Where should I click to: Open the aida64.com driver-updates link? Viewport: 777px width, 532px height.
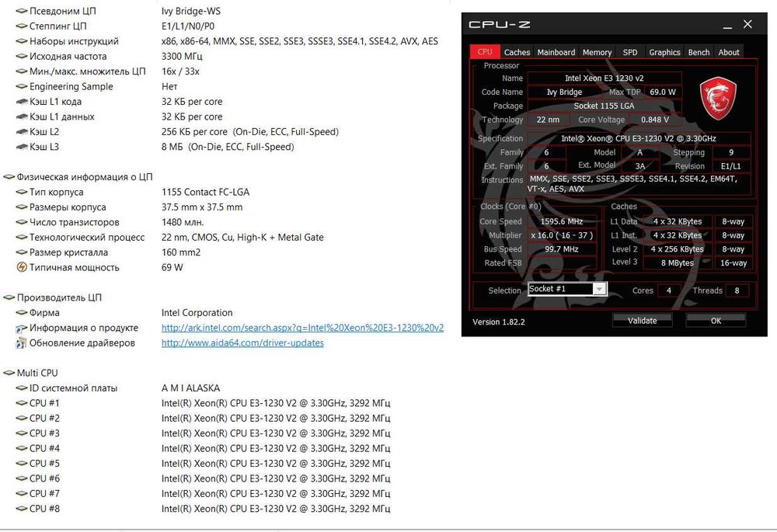[242, 342]
